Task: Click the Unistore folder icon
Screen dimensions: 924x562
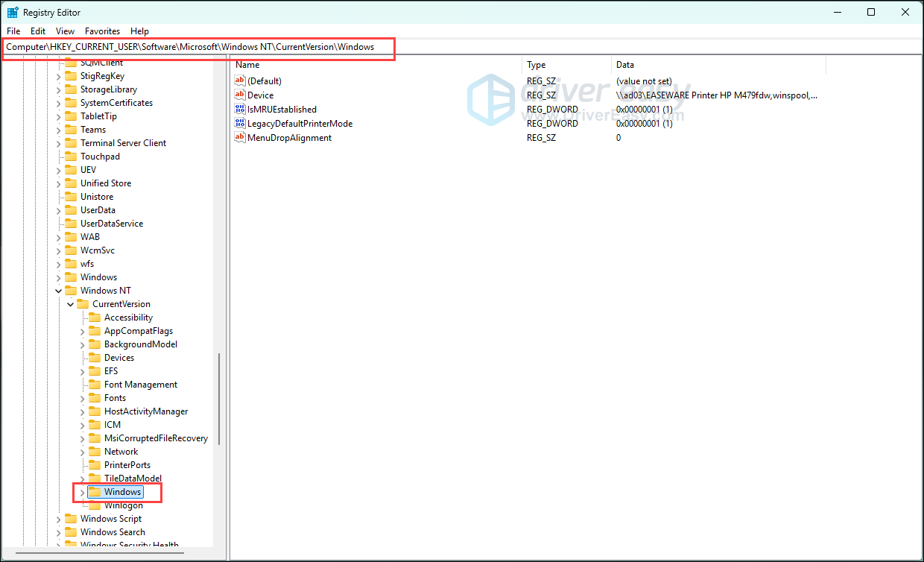Action: tap(71, 197)
